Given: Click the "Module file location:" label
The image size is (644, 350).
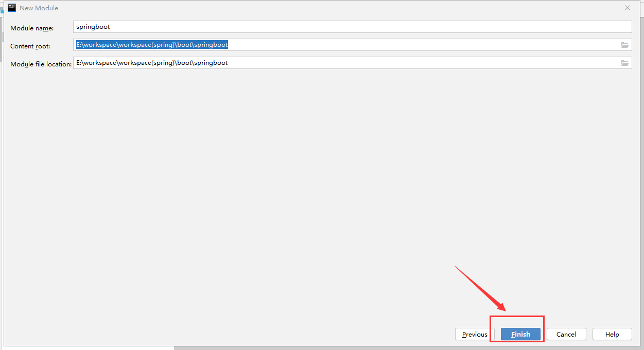Looking at the screenshot, I should 41,64.
